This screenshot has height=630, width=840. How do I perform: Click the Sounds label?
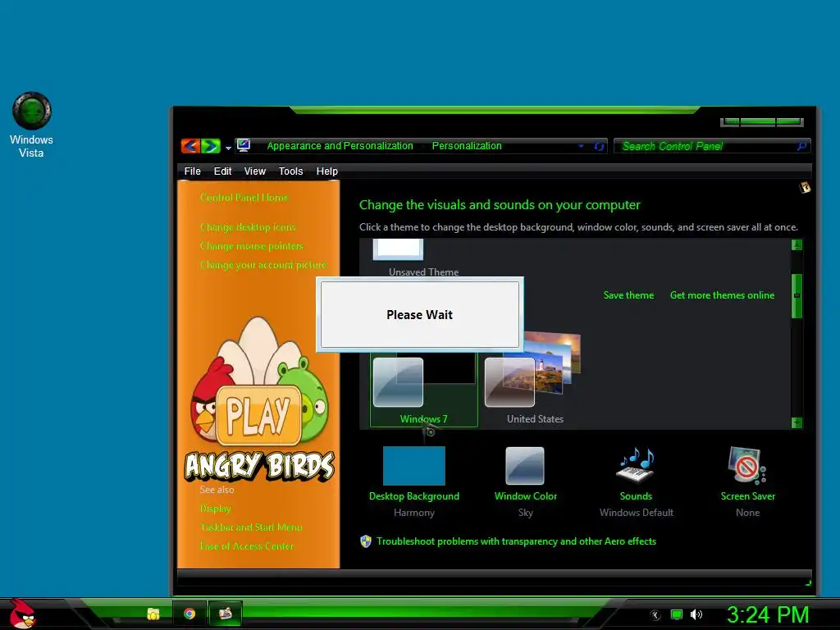(x=636, y=496)
